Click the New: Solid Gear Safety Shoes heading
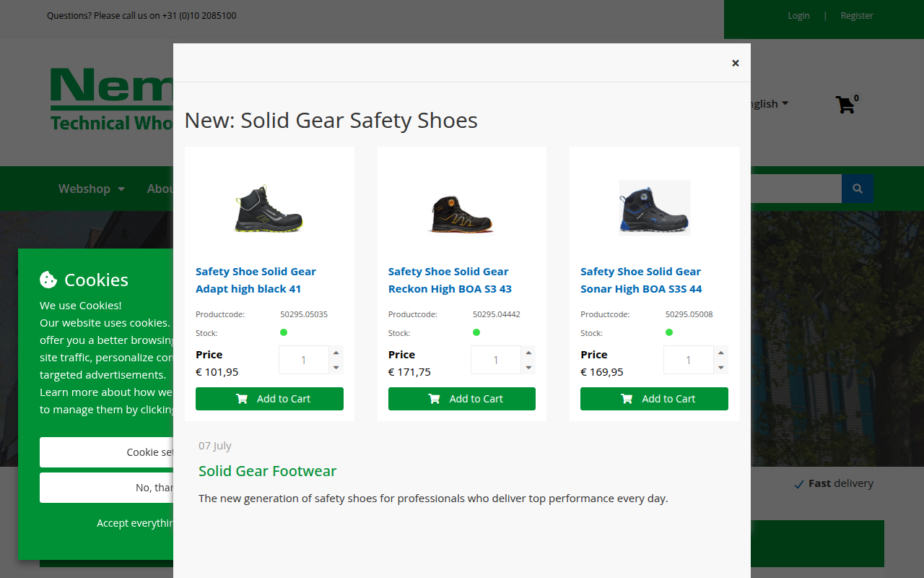Viewport: 924px width, 578px height. 331,120
